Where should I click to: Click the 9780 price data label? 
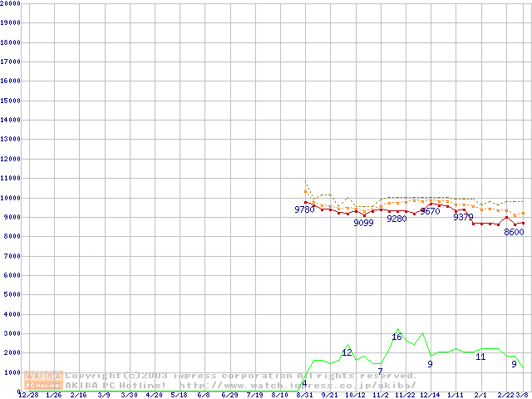[304, 210]
